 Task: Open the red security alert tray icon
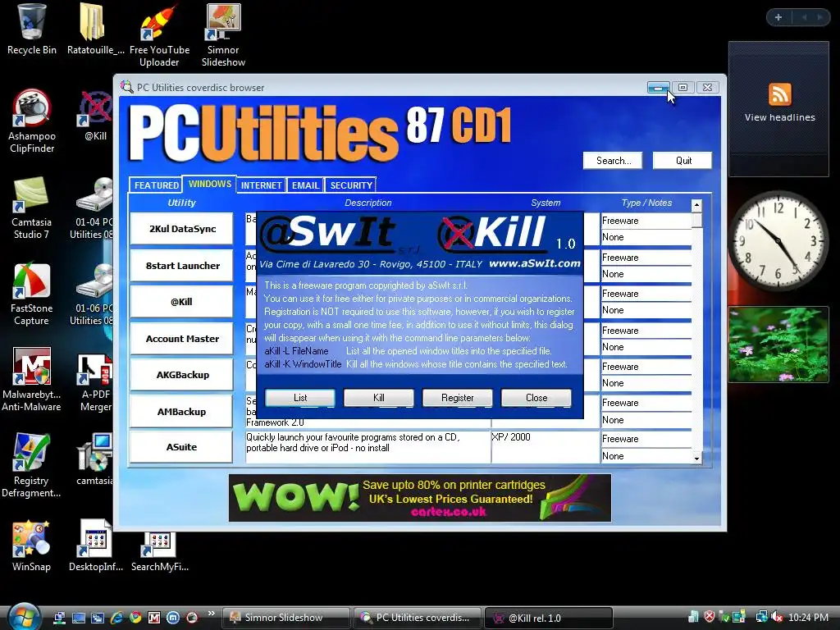click(710, 617)
